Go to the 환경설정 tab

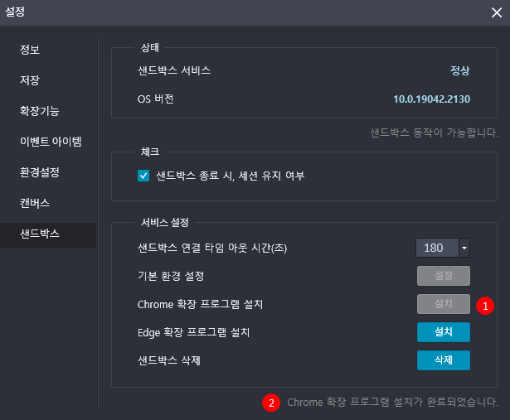pos(40,172)
